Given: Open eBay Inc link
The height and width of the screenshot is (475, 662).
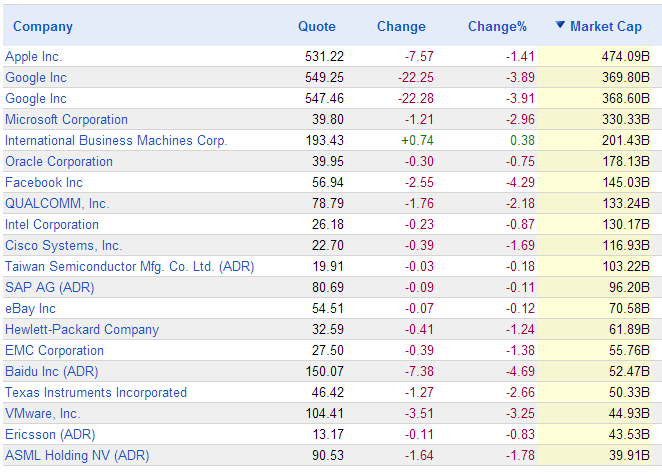Looking at the screenshot, I should pyautogui.click(x=30, y=309).
